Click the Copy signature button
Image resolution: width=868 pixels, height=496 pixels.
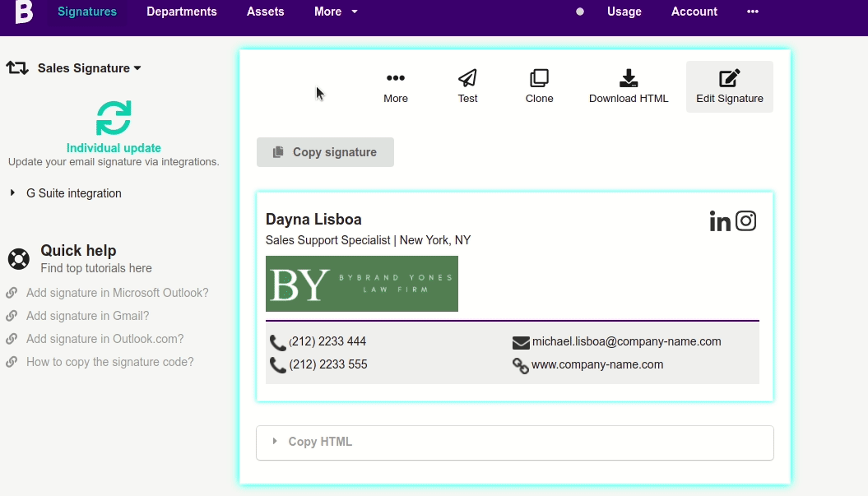coord(325,151)
